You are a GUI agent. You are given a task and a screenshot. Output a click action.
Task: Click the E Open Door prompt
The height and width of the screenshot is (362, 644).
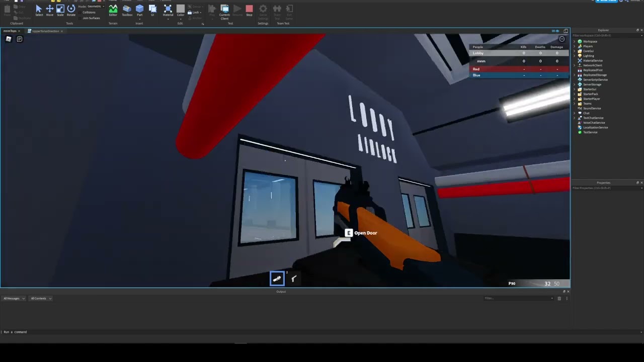361,233
